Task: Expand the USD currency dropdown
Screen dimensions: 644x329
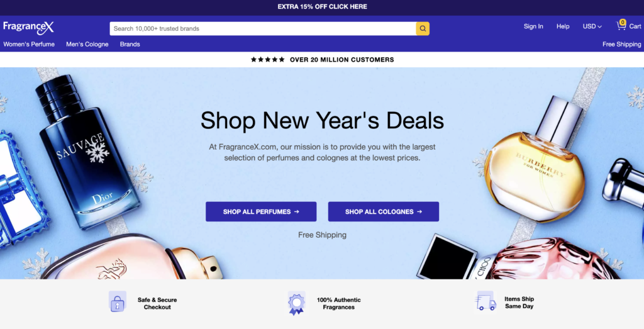Action: pos(592,26)
